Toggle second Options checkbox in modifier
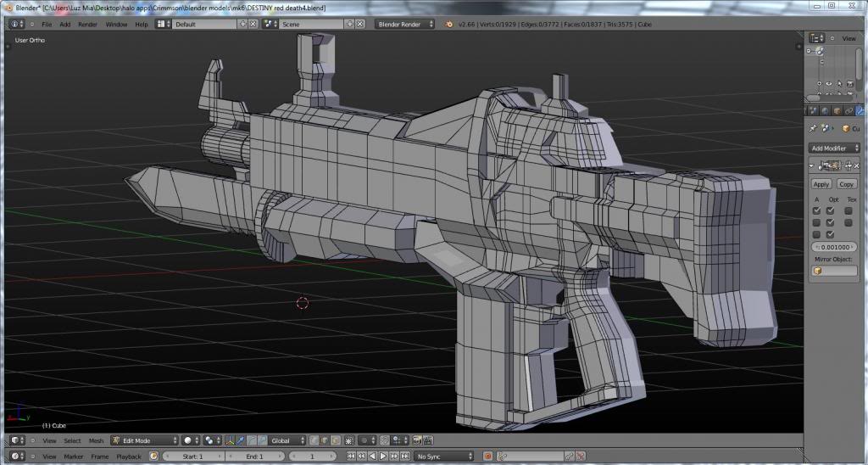868x465 pixels. click(x=830, y=223)
